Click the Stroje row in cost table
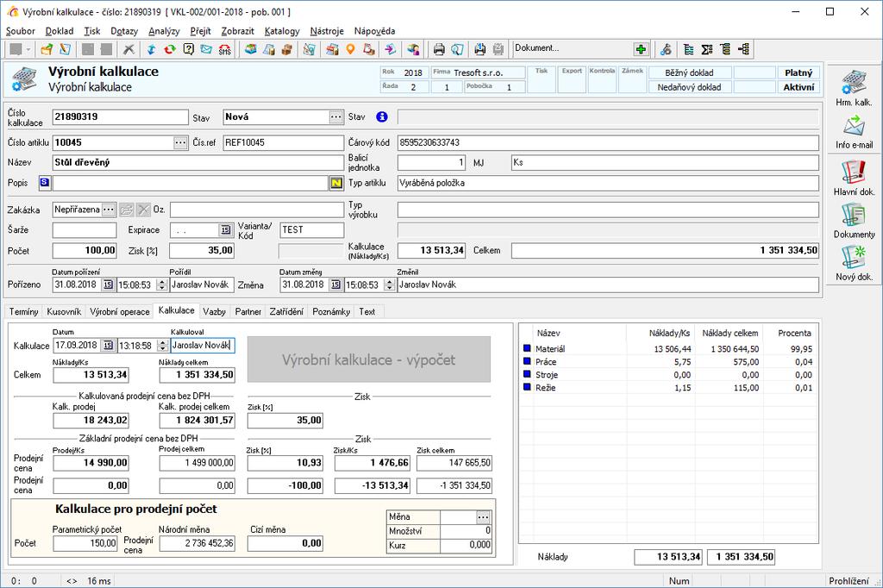Image resolution: width=883 pixels, height=588 pixels. 667,374
